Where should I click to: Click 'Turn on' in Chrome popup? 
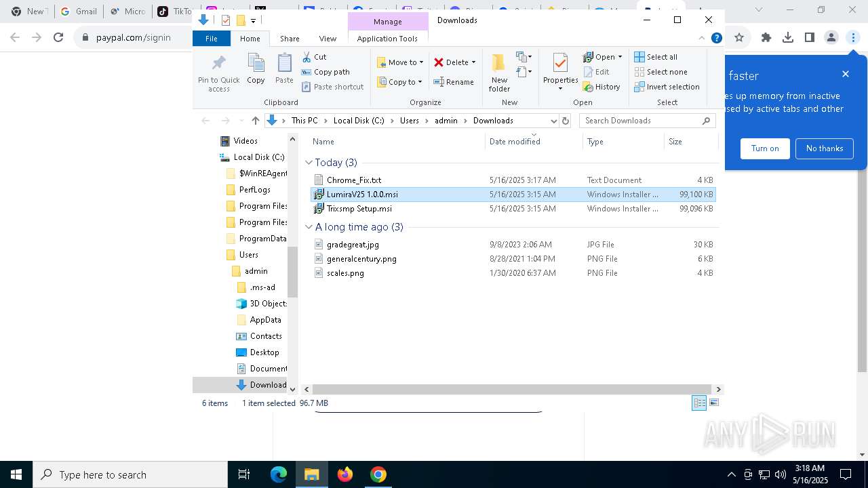[x=765, y=148]
